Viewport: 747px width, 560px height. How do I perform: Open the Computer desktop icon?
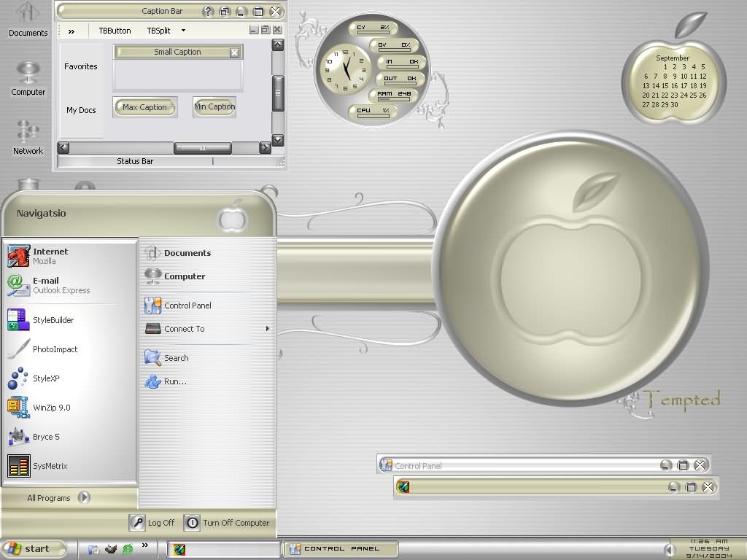coord(28,79)
